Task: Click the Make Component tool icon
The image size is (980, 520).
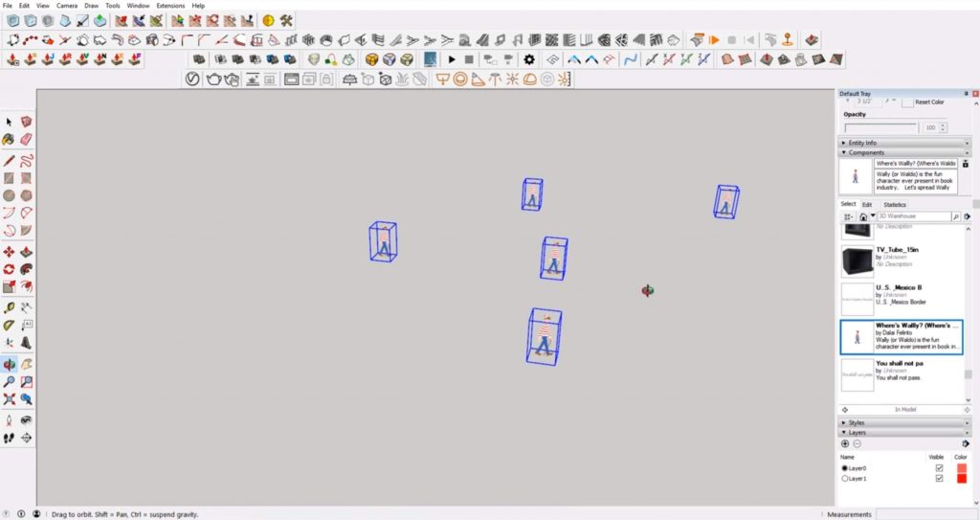Action: pyautogui.click(x=26, y=122)
